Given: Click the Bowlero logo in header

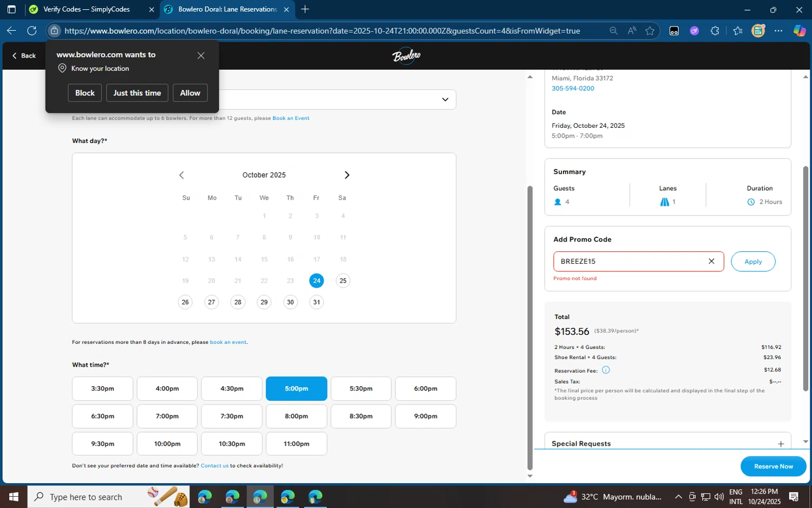Looking at the screenshot, I should (x=406, y=55).
